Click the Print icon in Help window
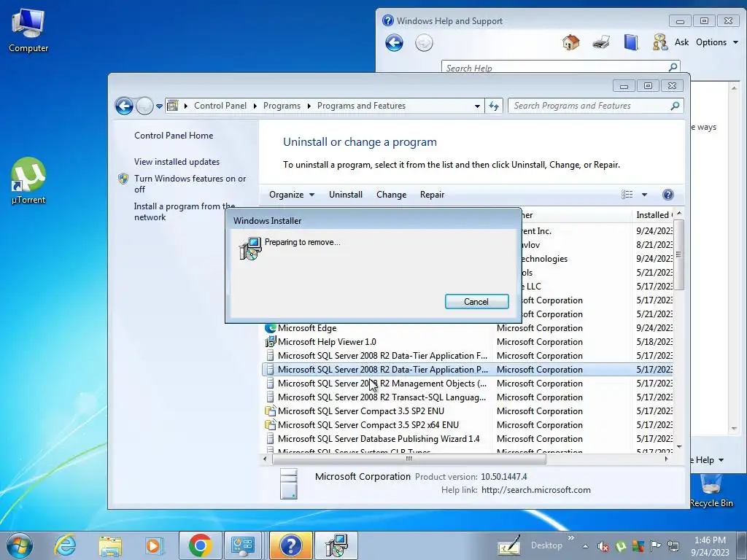This screenshot has height=560, width=747. pos(601,42)
